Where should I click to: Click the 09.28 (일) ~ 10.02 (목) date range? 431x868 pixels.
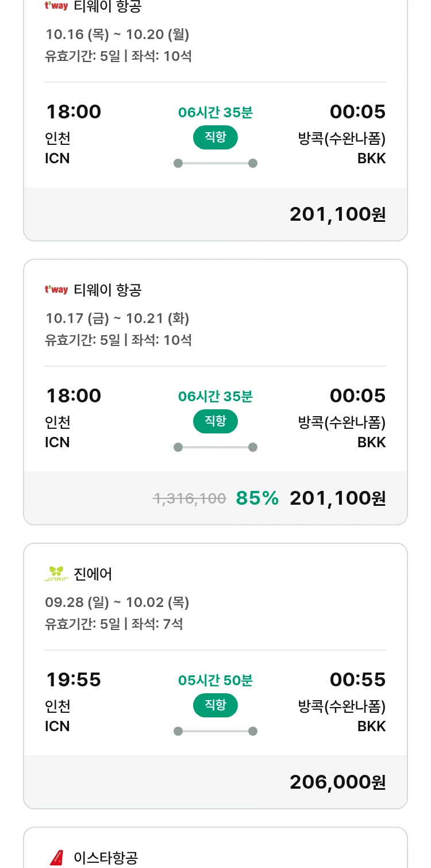pos(117,602)
